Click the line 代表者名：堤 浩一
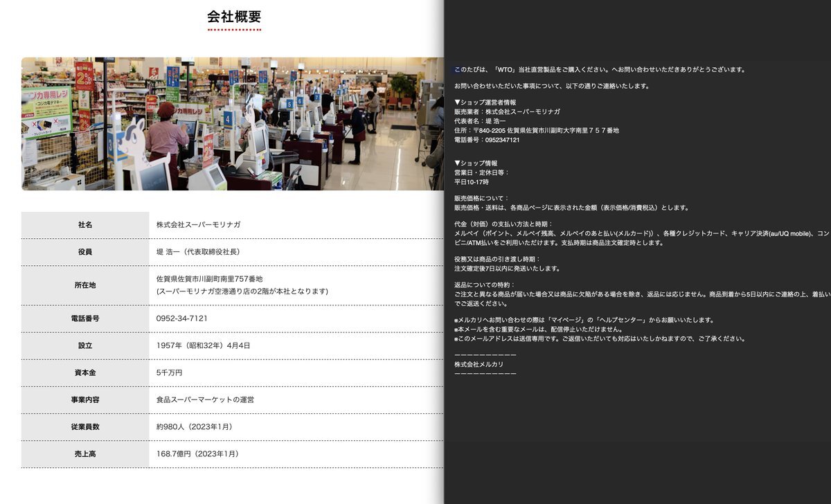831x504 pixels. tap(480, 121)
